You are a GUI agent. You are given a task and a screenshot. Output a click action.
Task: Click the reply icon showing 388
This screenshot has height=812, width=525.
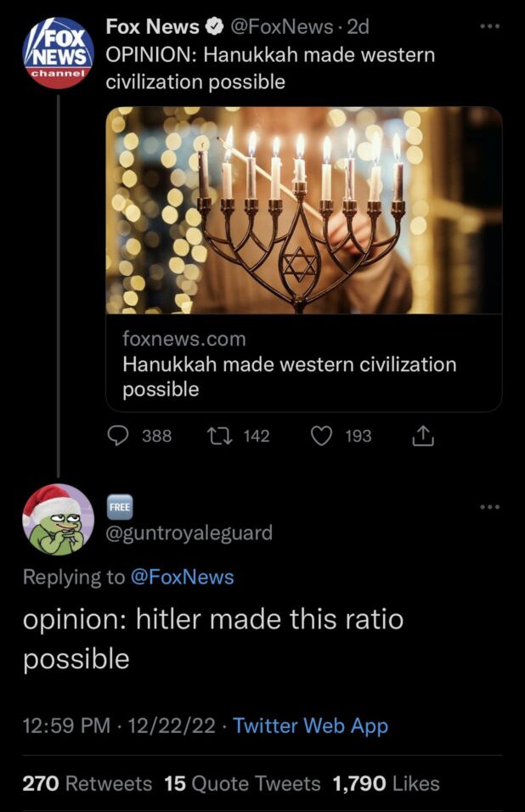pyautogui.click(x=118, y=436)
